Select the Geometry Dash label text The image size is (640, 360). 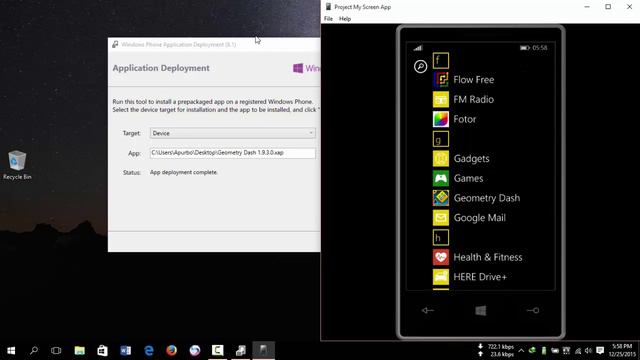click(487, 198)
